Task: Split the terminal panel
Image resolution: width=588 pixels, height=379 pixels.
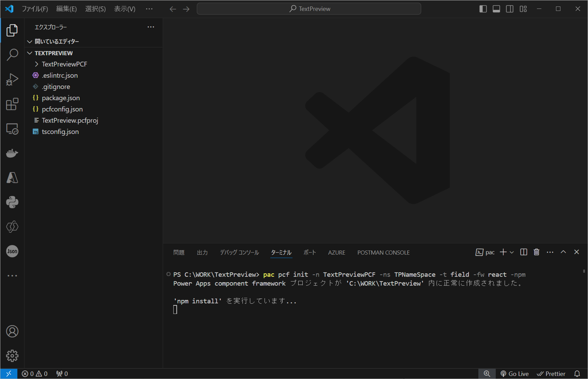Action: click(x=524, y=252)
